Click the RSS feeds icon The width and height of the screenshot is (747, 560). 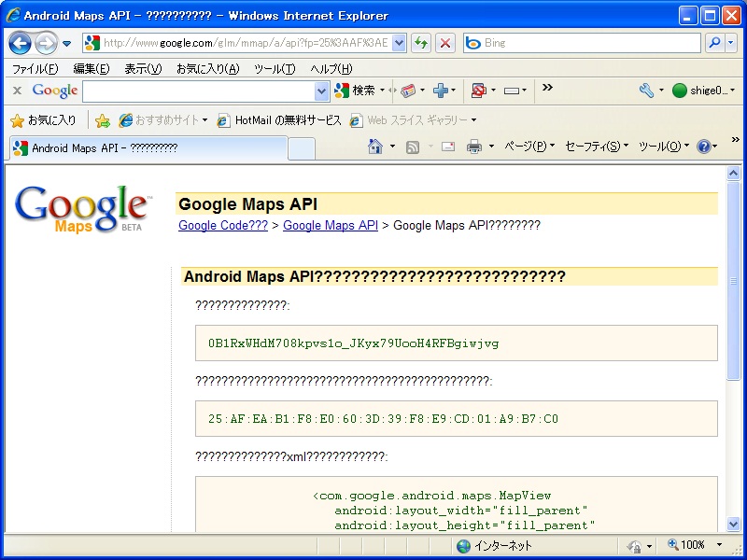point(413,147)
